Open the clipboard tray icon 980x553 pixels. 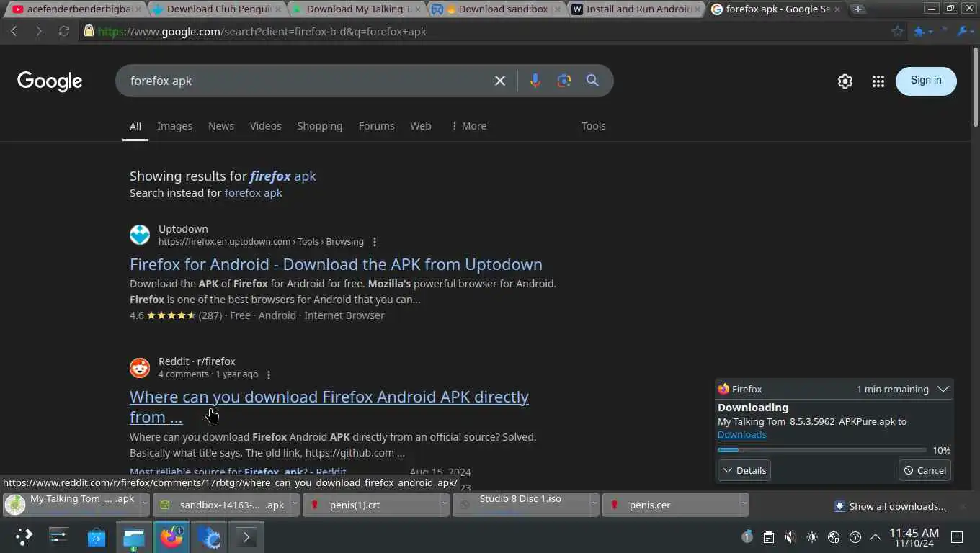[x=768, y=537]
